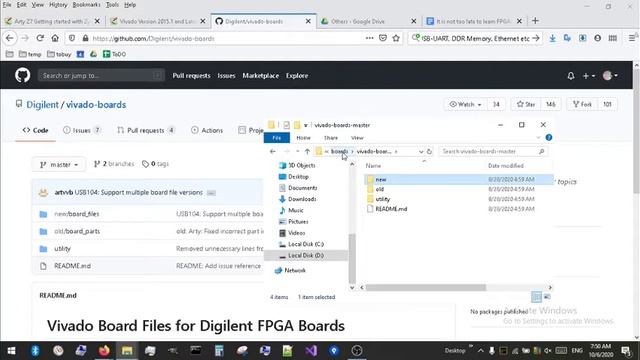Expand the Explorer ribbon chevron
Image resolution: width=640 pixels, height=360 pixels.
(538, 138)
